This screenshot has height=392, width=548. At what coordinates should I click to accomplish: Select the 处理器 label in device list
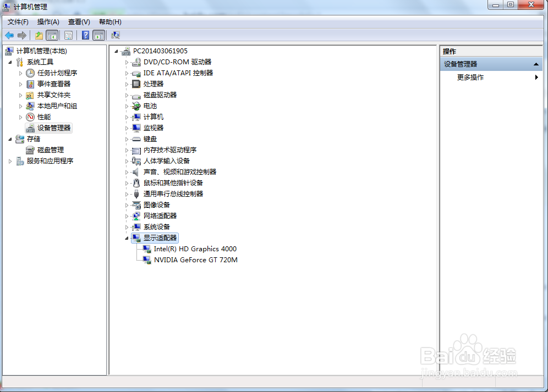coord(154,84)
